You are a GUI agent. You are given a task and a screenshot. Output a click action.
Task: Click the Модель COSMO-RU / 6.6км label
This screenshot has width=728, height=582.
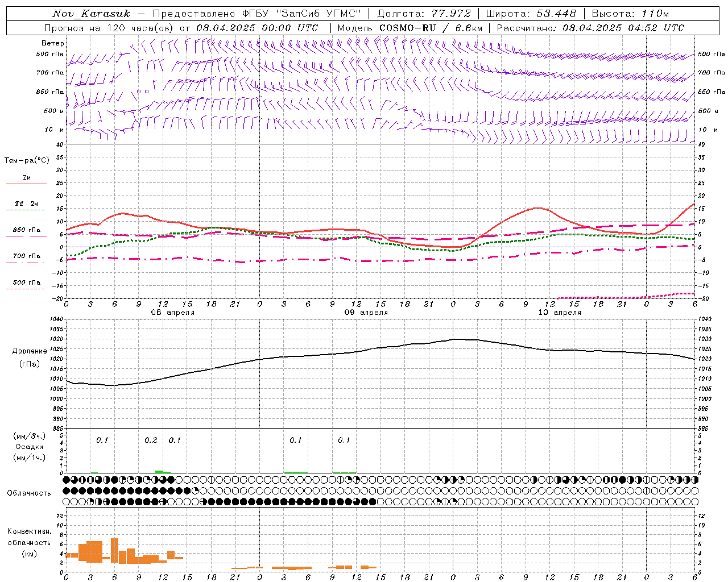pos(409,28)
